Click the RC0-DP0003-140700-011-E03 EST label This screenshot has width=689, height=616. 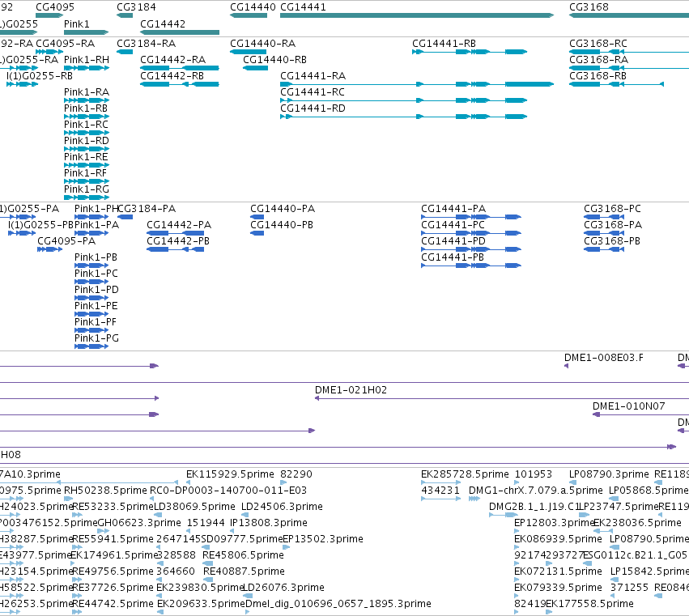(x=228, y=491)
